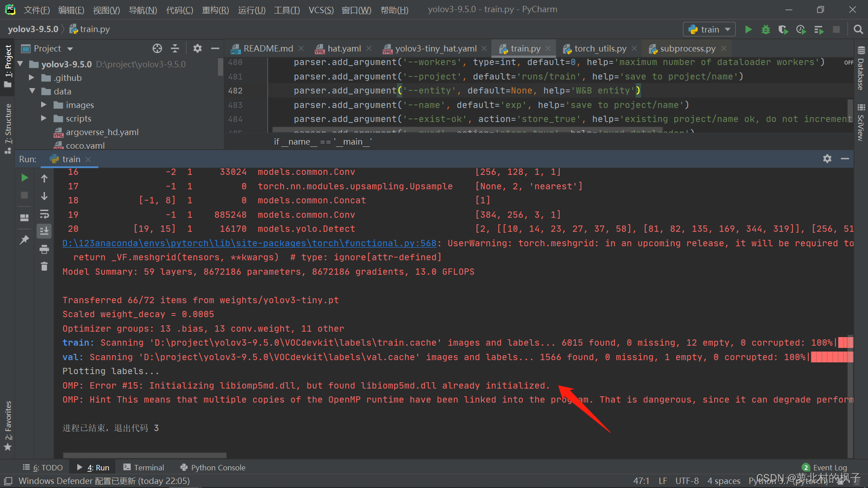
Task: Click the Run console horizontal scrollbar
Action: click(x=145, y=455)
